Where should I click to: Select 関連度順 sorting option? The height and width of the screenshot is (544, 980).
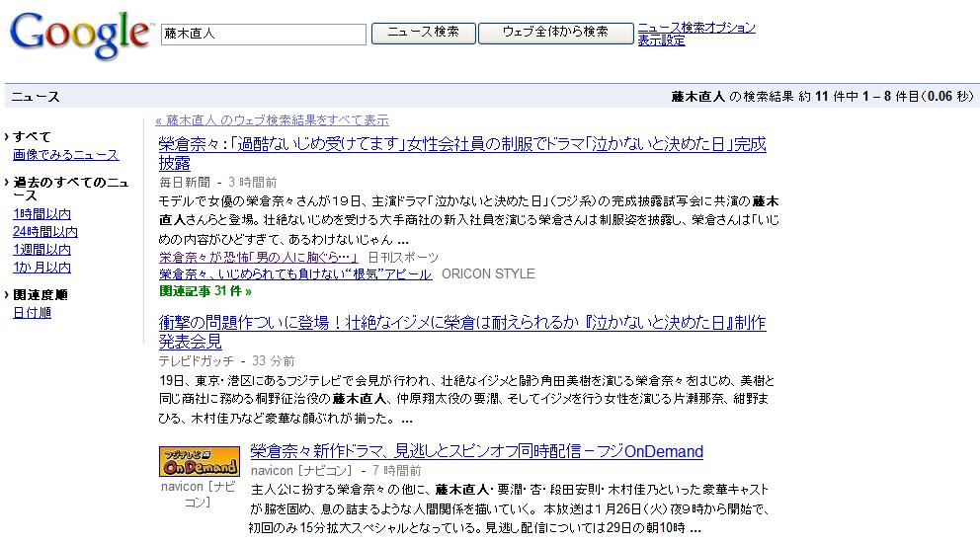40,295
